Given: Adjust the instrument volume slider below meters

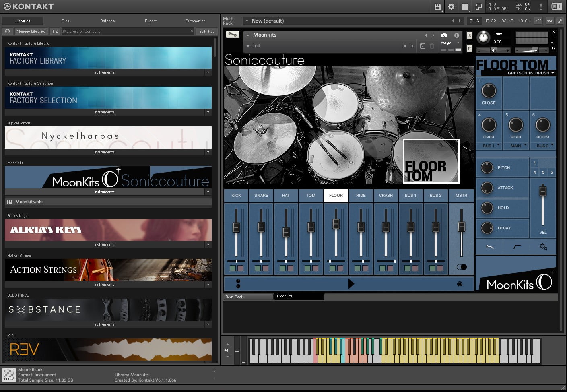Looking at the screenshot, I should (531, 50).
